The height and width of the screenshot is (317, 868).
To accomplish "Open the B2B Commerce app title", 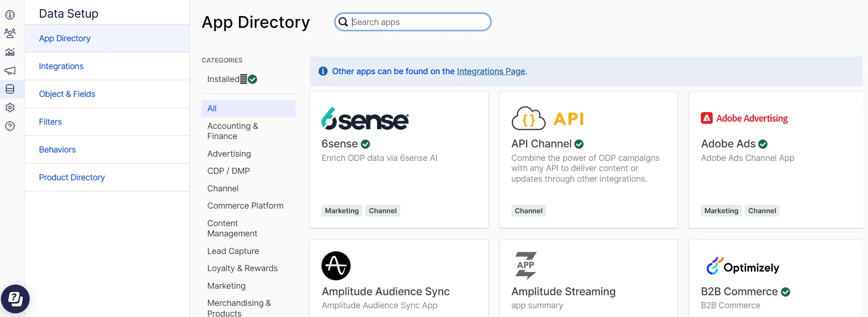I will (x=739, y=292).
